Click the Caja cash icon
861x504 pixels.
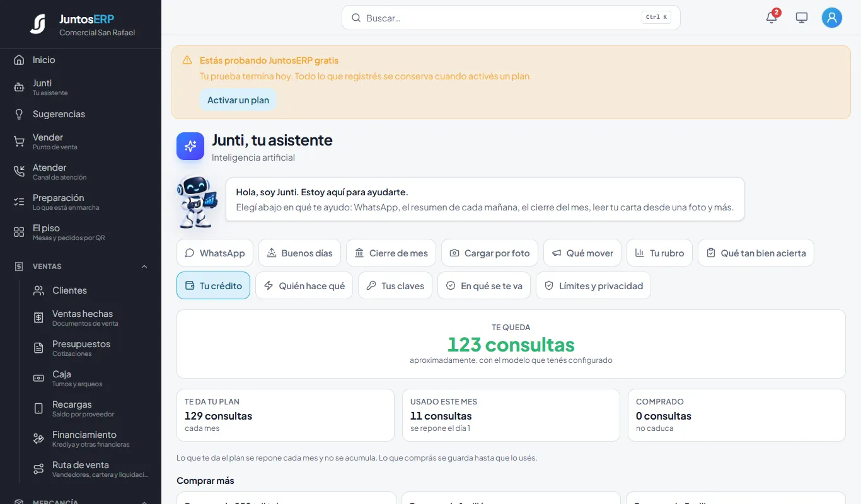click(38, 379)
